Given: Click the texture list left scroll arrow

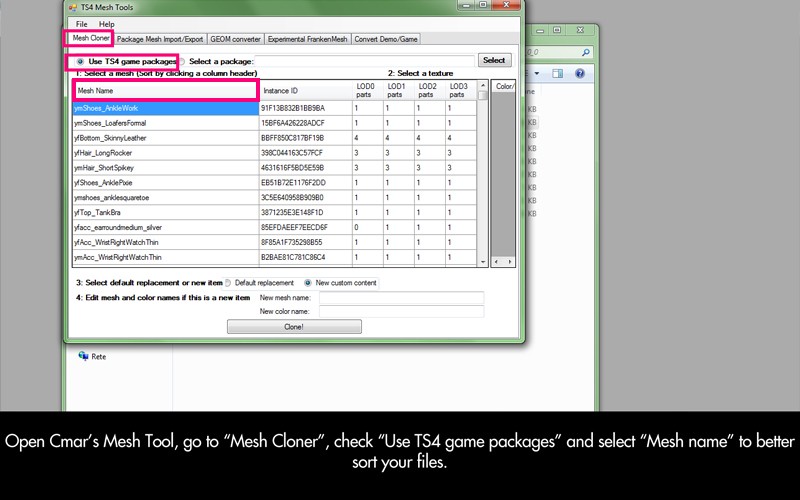Looking at the screenshot, I should (x=495, y=262).
